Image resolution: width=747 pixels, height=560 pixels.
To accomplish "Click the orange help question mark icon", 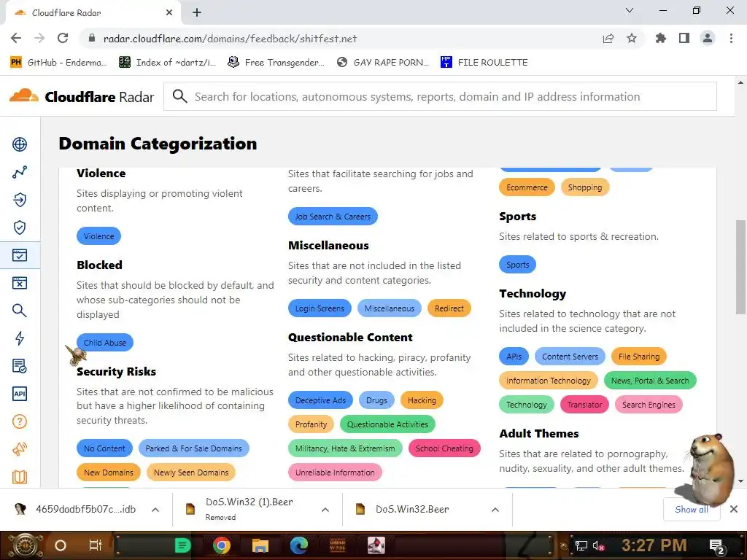I will click(20, 421).
